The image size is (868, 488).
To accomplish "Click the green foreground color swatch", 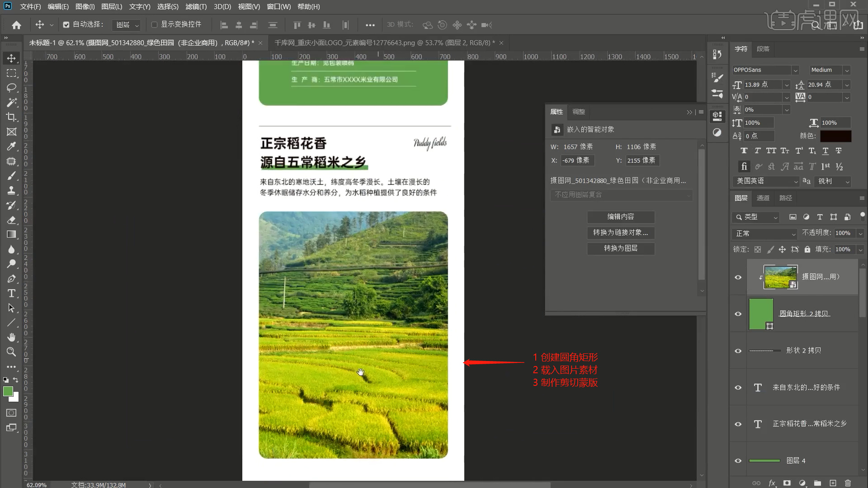I will [x=8, y=391].
